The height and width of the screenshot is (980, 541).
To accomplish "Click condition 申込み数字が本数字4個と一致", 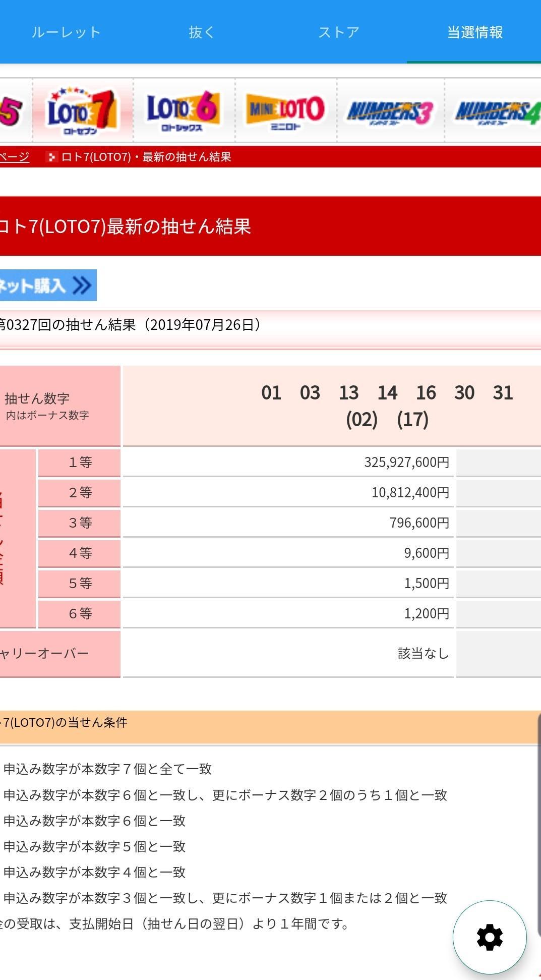I will 94,872.
